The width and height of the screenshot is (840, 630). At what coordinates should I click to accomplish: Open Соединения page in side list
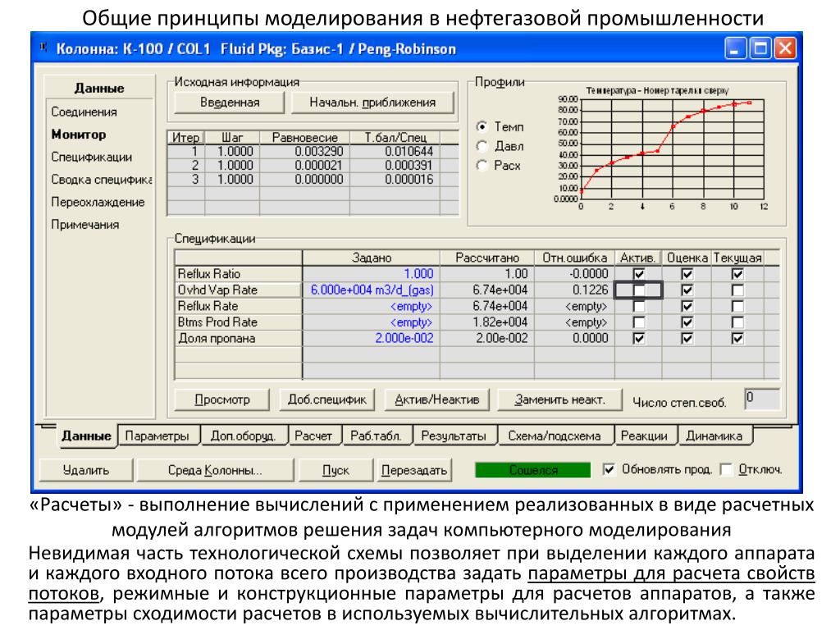tap(84, 112)
